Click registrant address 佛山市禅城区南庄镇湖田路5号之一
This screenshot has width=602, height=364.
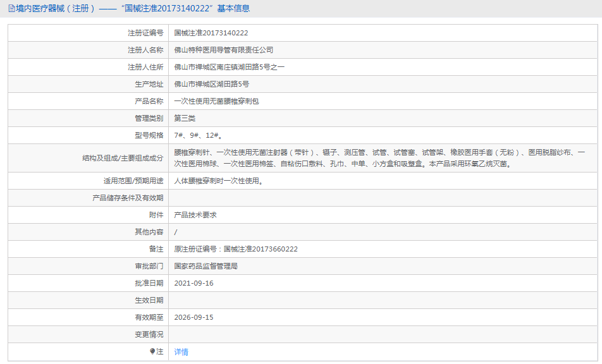click(x=230, y=67)
